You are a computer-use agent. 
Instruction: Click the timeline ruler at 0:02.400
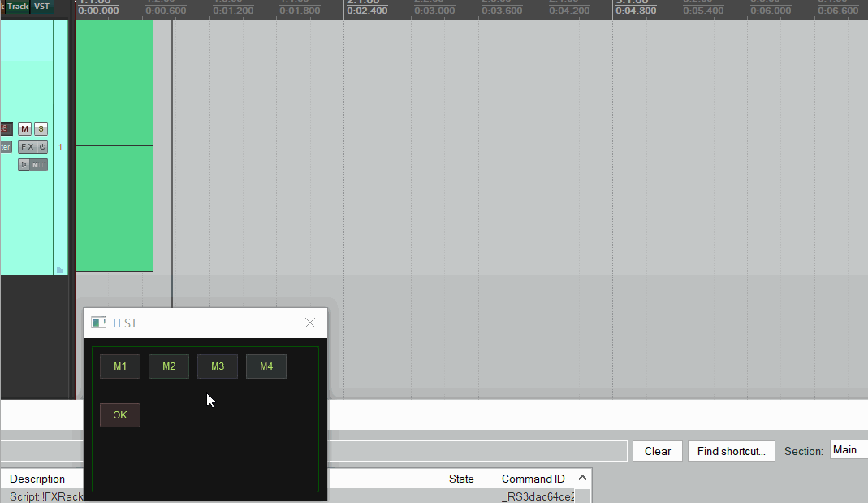pyautogui.click(x=367, y=11)
